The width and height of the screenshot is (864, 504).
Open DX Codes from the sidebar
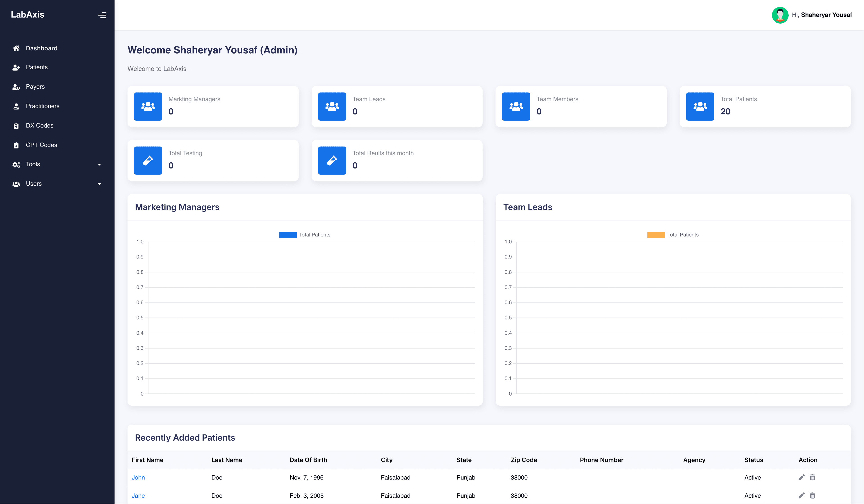39,126
